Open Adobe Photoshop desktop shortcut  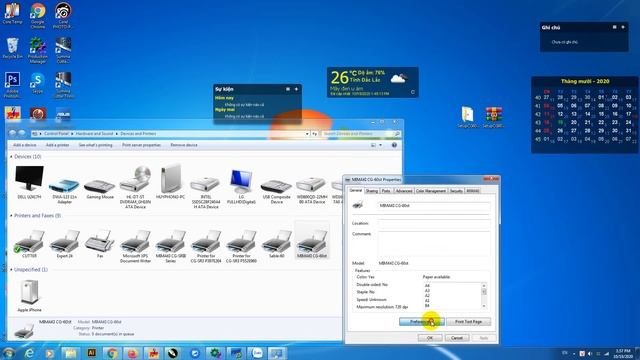point(12,85)
